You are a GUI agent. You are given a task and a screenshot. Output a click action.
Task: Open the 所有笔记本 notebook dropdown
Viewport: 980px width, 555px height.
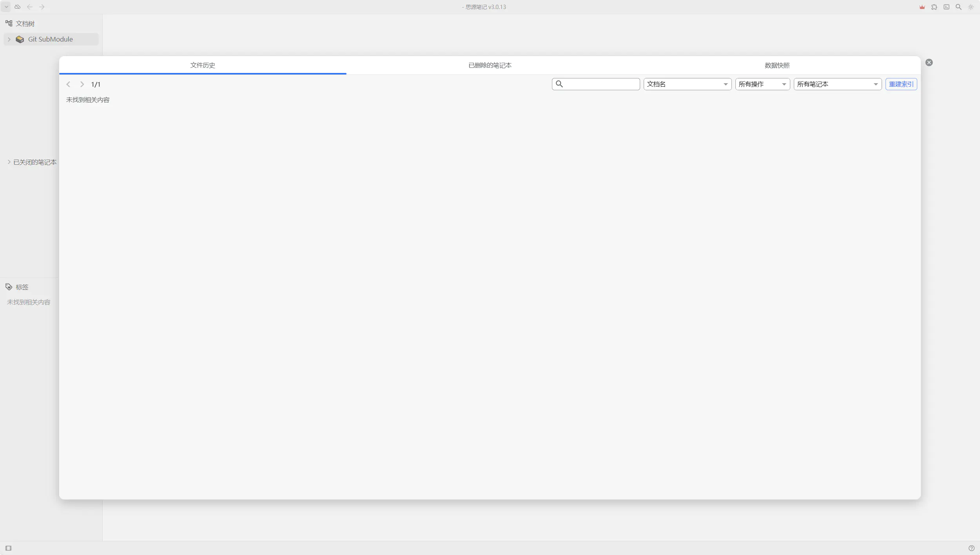click(837, 84)
